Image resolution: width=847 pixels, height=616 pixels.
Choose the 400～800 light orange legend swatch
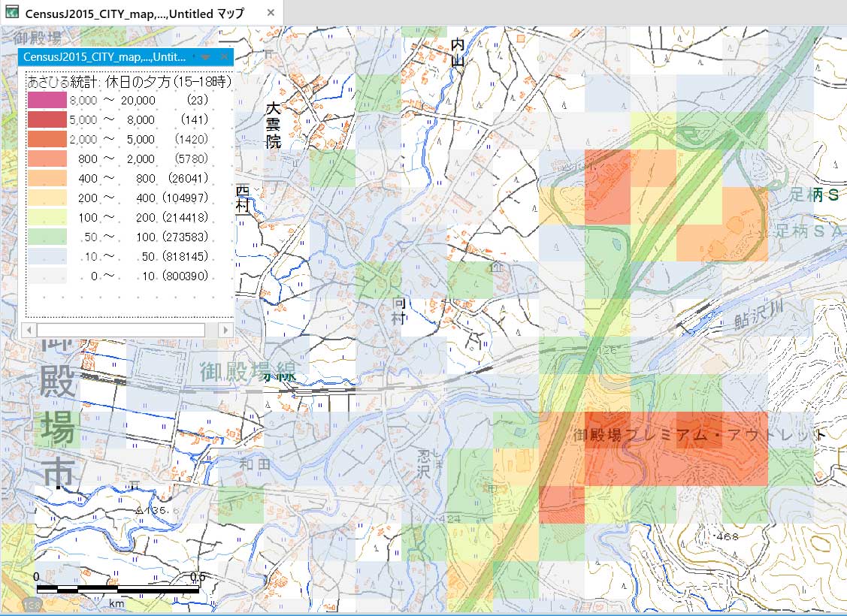click(47, 178)
